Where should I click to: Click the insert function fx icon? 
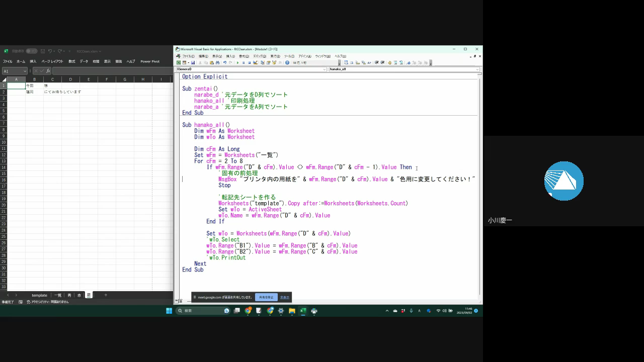point(48,71)
